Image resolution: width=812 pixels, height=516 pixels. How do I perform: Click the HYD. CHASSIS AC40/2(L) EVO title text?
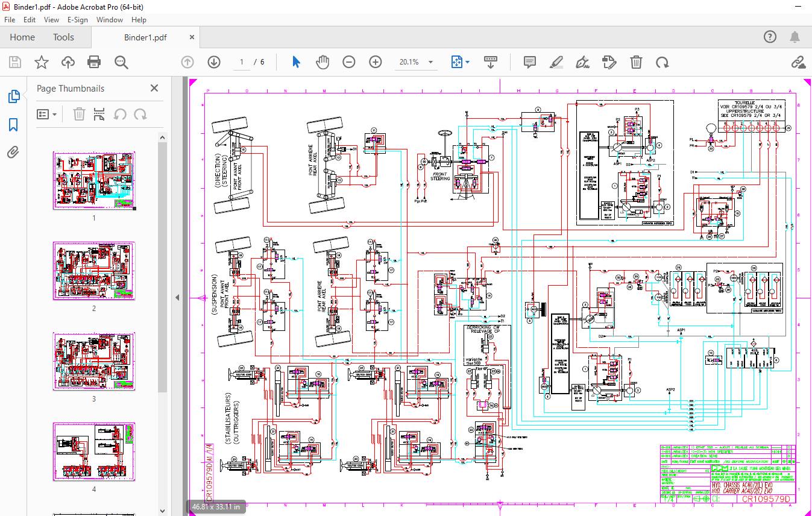point(743,483)
